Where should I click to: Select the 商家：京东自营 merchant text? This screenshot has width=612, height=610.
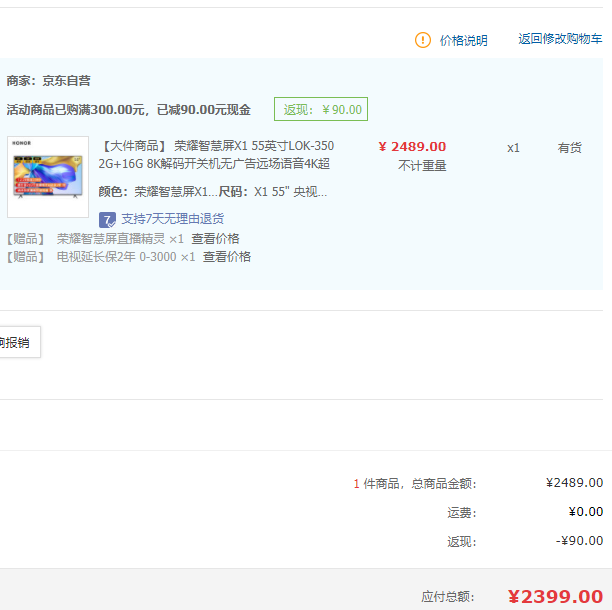point(48,81)
